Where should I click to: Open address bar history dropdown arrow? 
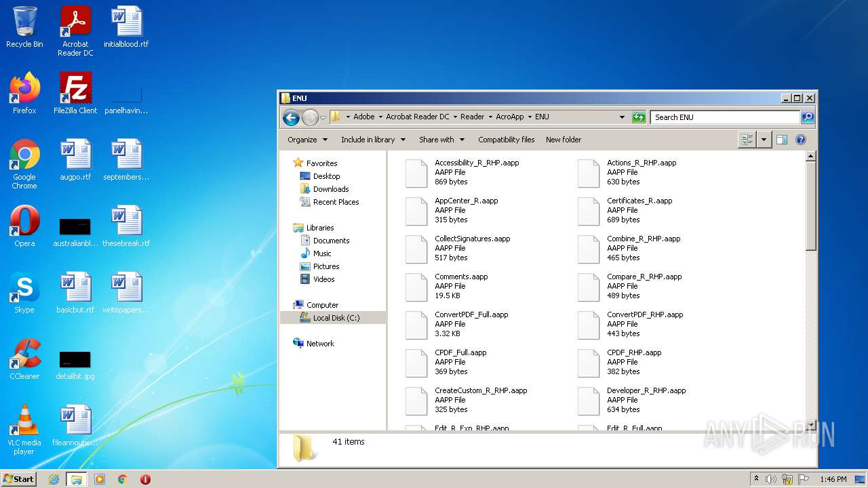click(623, 117)
